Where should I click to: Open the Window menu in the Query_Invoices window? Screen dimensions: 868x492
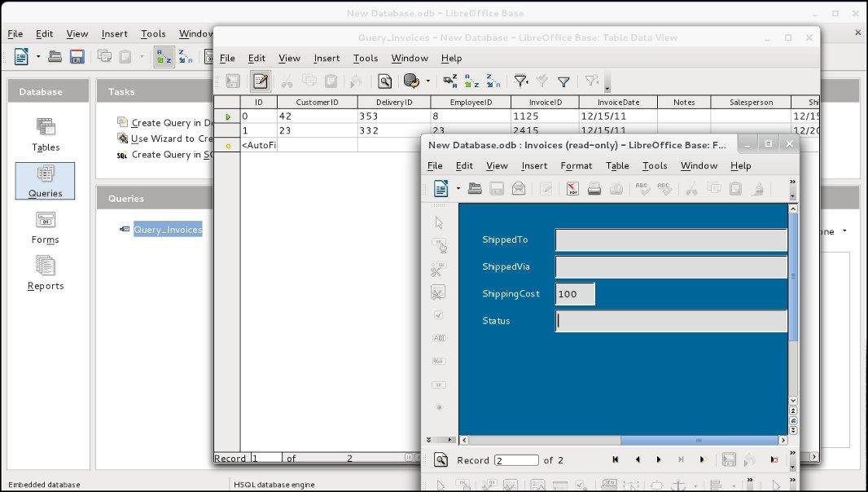point(410,58)
